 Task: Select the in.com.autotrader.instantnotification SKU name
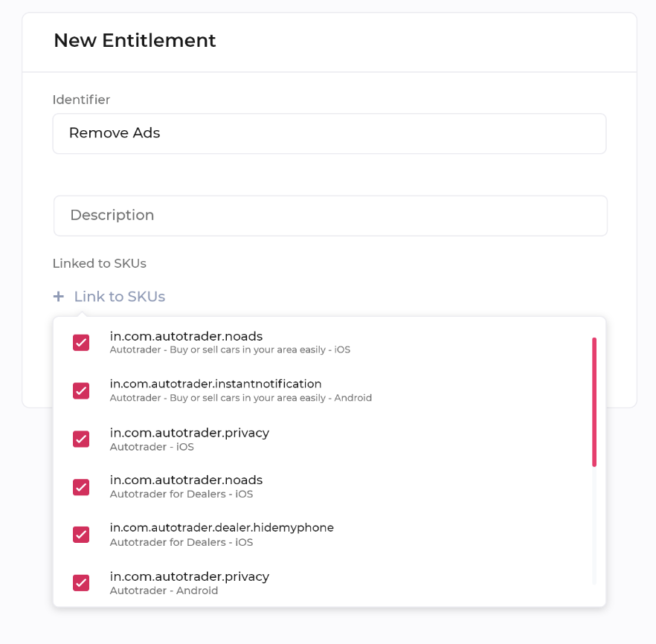[216, 384]
